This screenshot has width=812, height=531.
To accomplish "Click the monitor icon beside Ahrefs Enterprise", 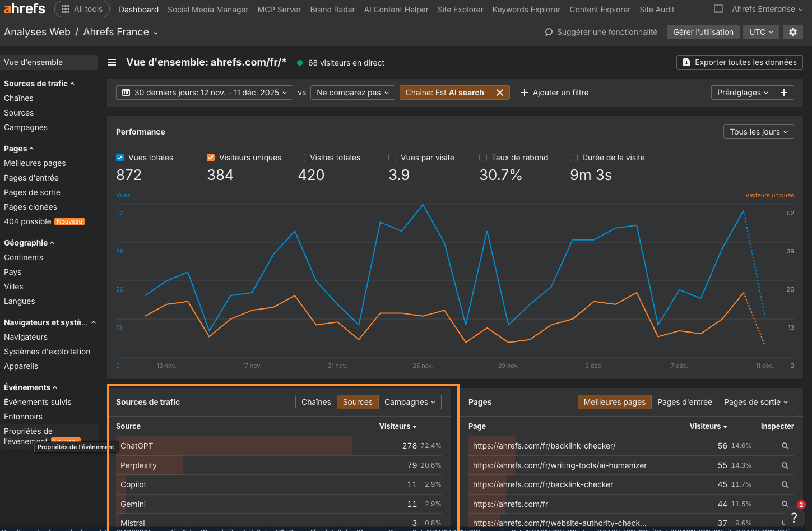I will tap(718, 9).
